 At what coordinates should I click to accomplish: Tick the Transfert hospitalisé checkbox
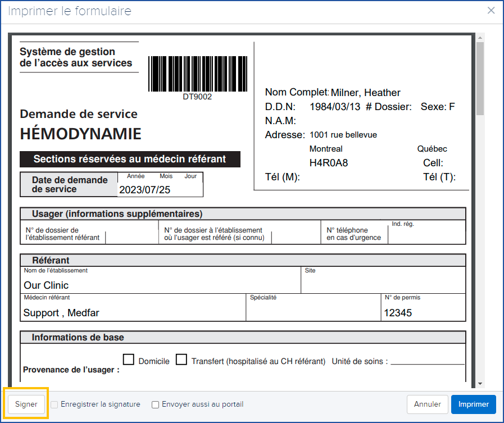181,360
